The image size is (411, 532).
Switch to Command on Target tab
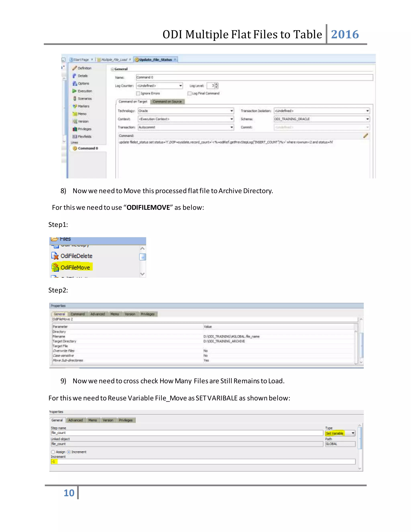tap(133, 102)
